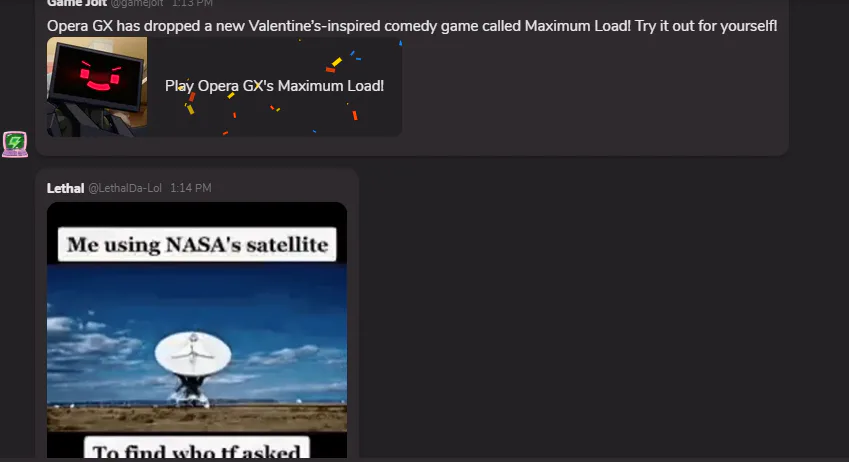Select the Opera GX Valentine's message text

tap(412, 25)
